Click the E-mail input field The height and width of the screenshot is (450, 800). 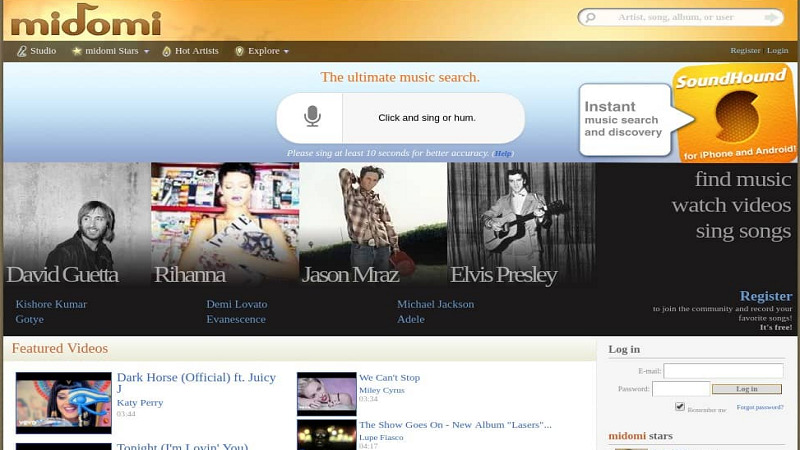[x=723, y=371]
